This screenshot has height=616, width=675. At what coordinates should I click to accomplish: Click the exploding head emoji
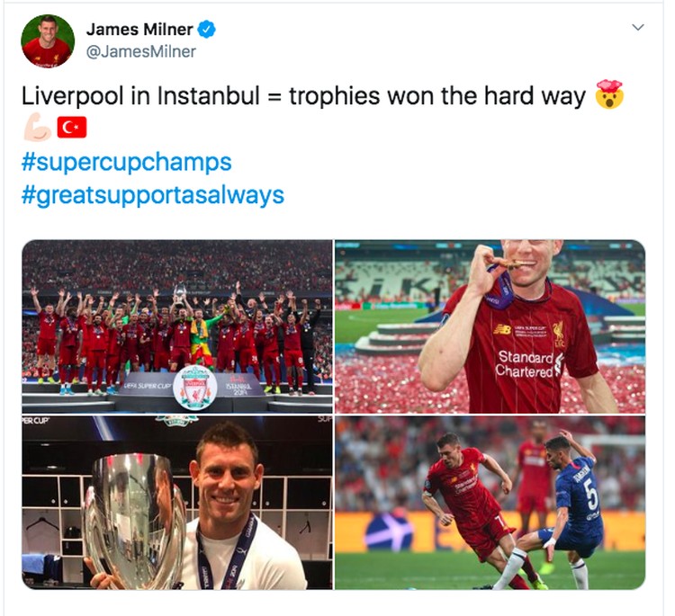coord(608,94)
